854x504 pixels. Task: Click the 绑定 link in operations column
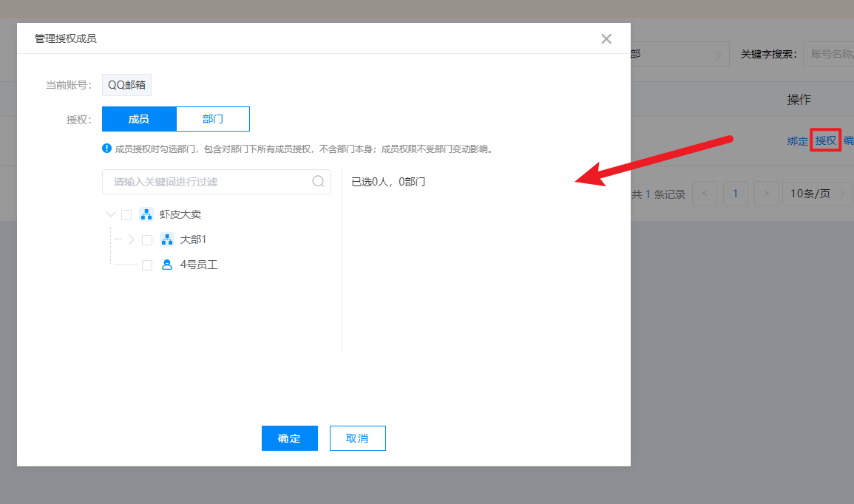(797, 141)
